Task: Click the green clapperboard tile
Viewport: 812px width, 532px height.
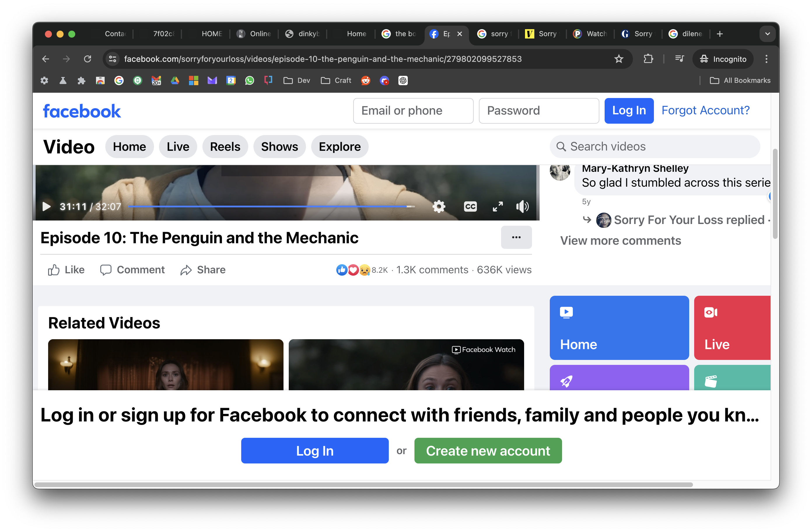Action: [x=732, y=377]
